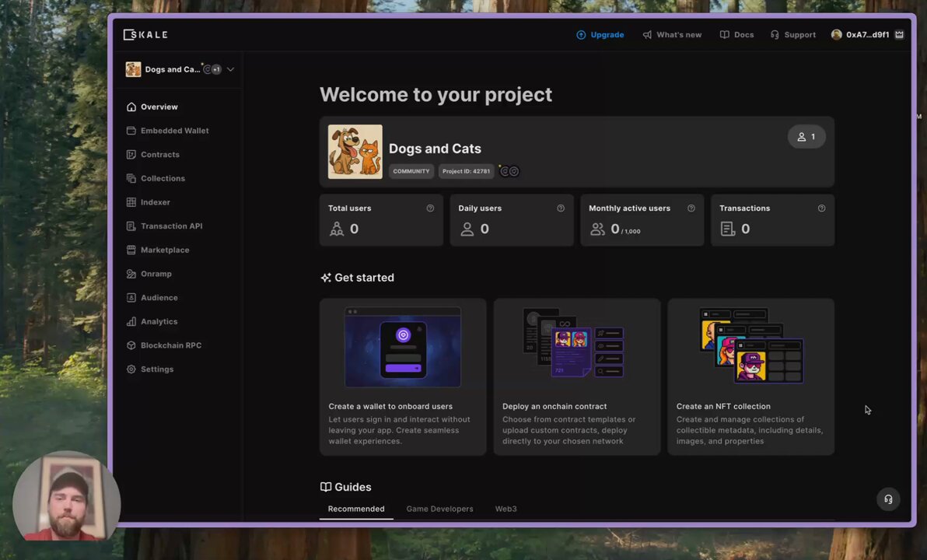Click the Onramp sidebar icon
This screenshot has height=560, width=927.
click(131, 274)
